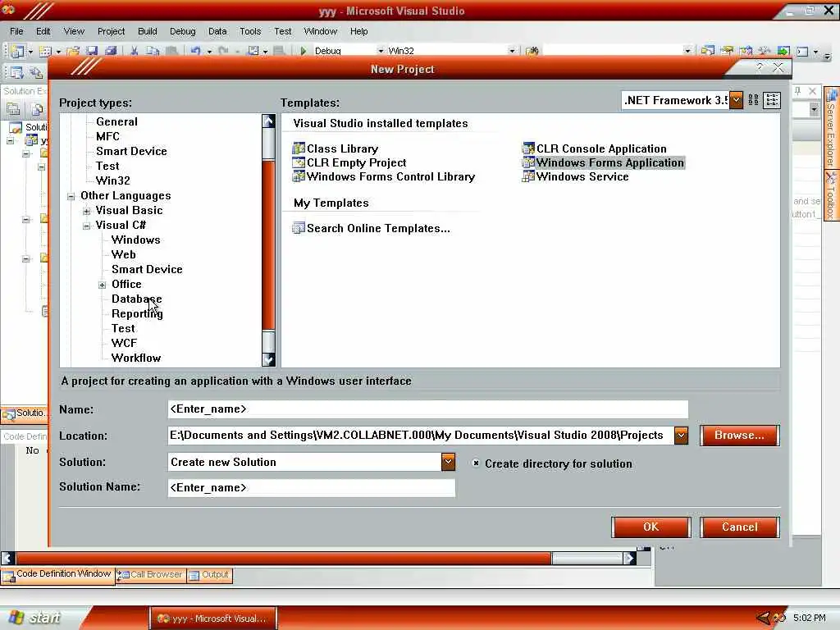
Task: Toggle Create directory for solution checkbox
Action: coord(476,463)
